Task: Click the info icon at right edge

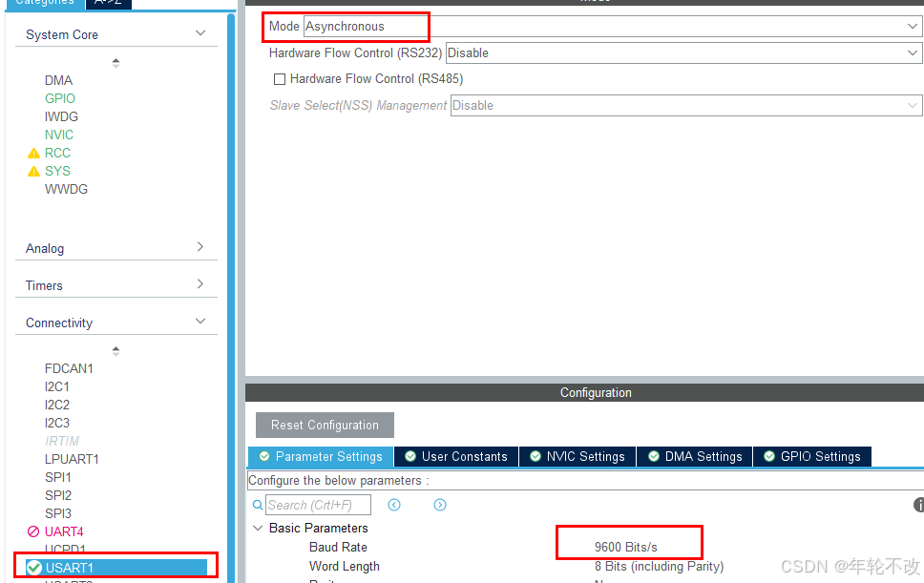Action: pyautogui.click(x=918, y=505)
